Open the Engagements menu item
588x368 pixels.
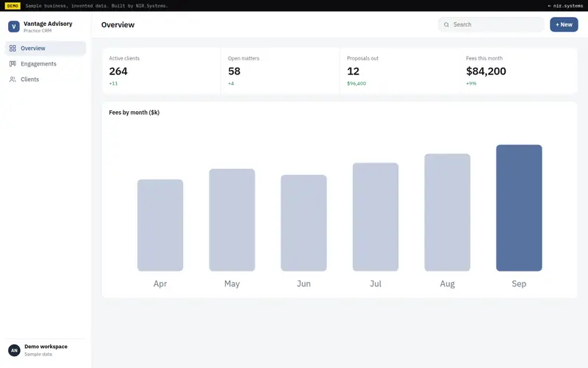(x=46, y=64)
